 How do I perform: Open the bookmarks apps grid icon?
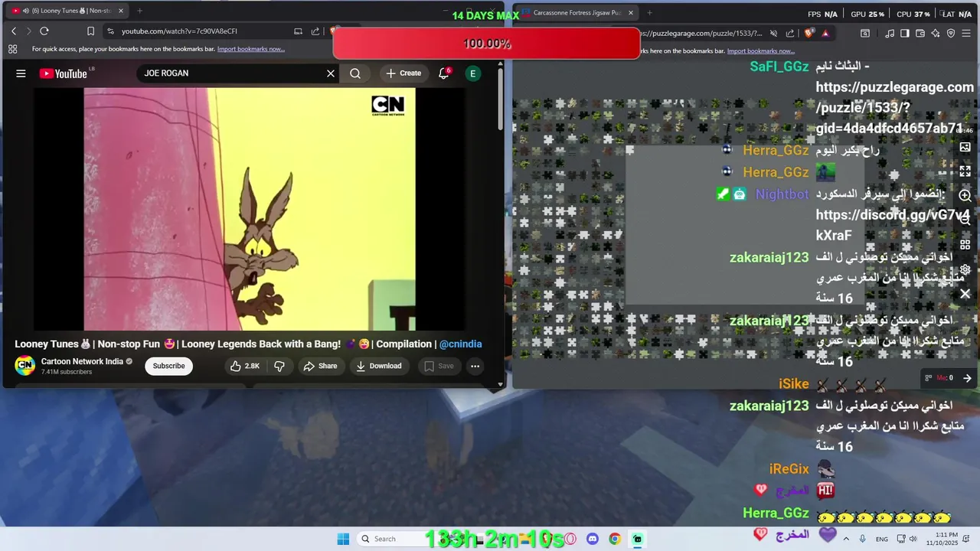coord(12,49)
